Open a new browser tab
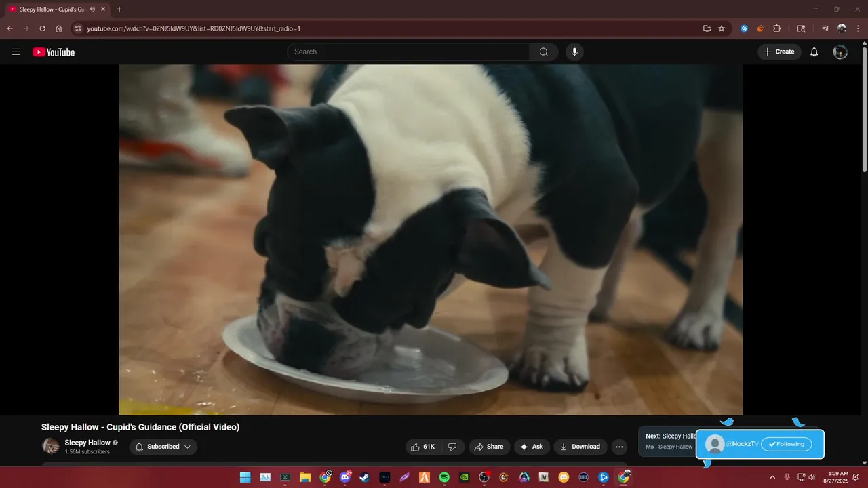This screenshot has height=488, width=868. (x=119, y=9)
